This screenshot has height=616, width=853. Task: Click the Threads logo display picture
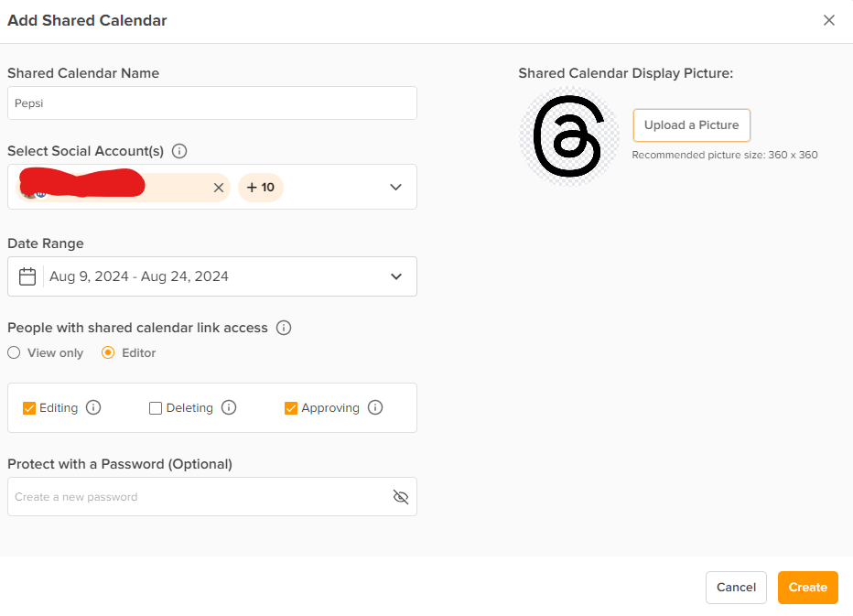[568, 135]
